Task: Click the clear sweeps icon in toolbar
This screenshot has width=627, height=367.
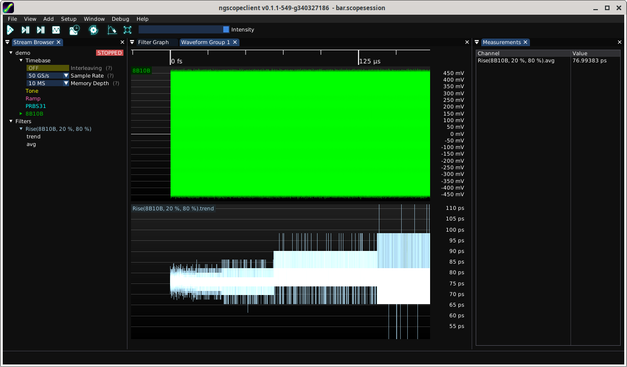Action: (x=112, y=30)
